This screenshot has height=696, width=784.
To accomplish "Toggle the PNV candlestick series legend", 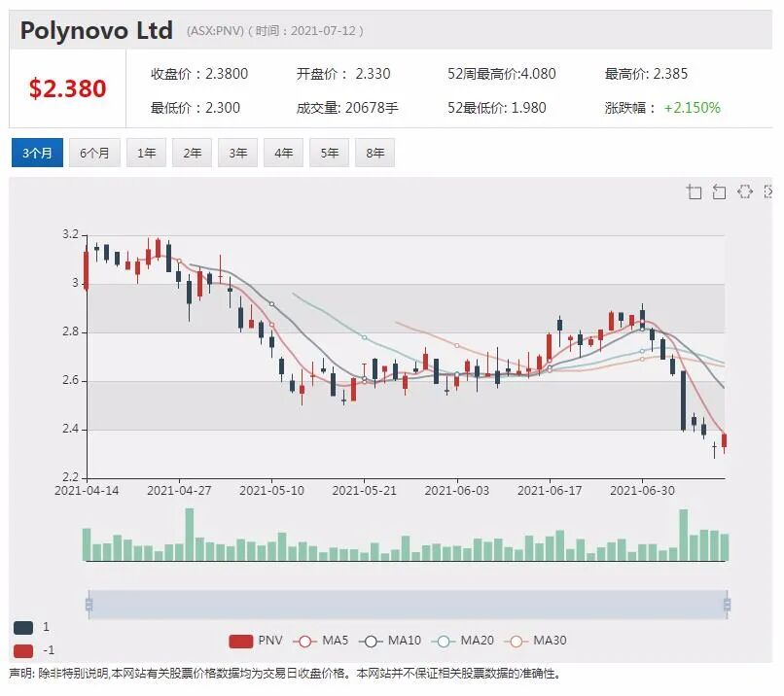I will [255, 641].
